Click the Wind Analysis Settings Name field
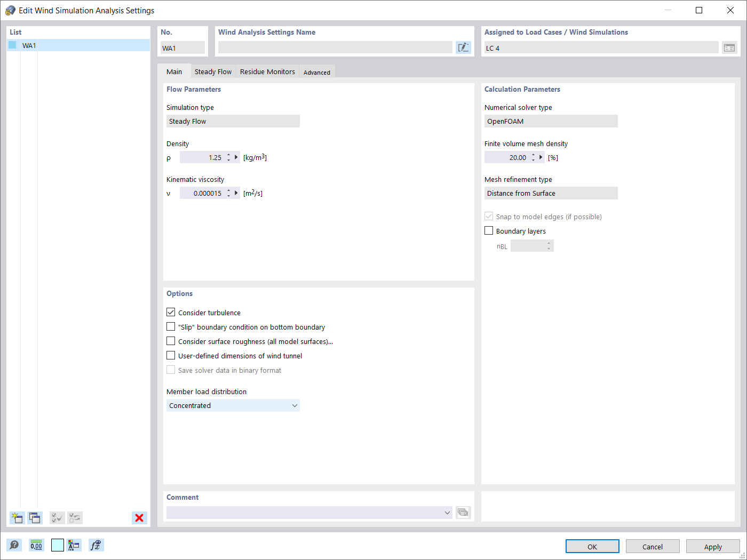Image resolution: width=747 pixels, height=560 pixels. coord(335,47)
